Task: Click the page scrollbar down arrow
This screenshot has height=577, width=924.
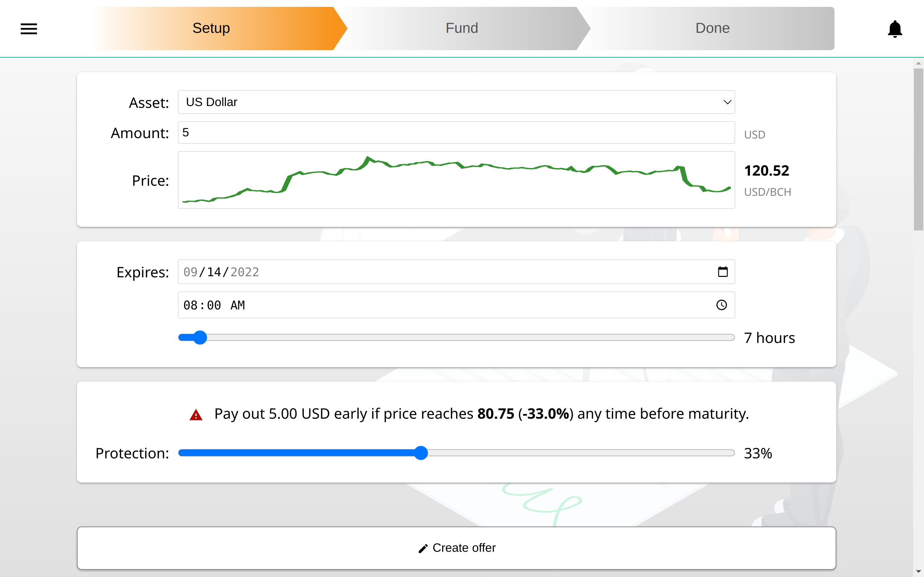Action: coord(918,572)
